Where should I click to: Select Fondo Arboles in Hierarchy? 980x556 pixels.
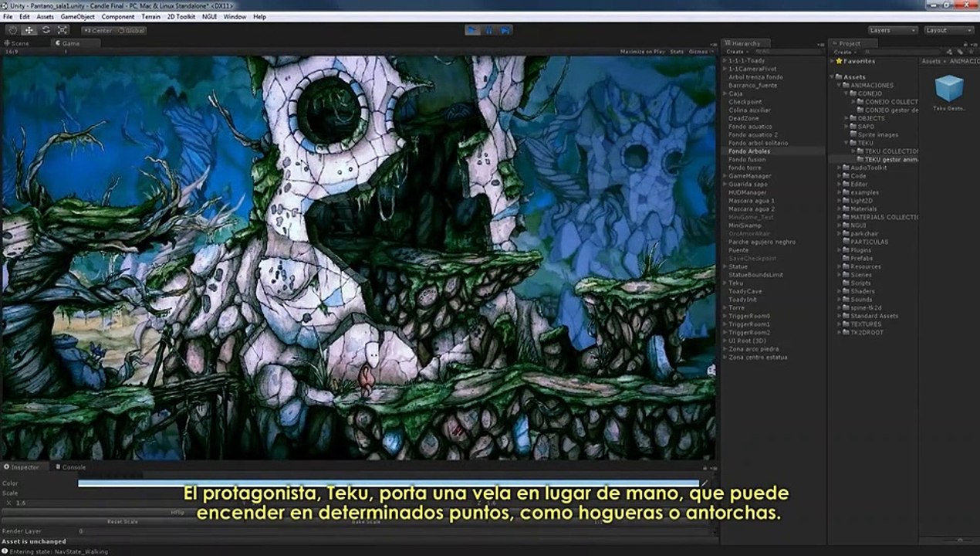749,151
